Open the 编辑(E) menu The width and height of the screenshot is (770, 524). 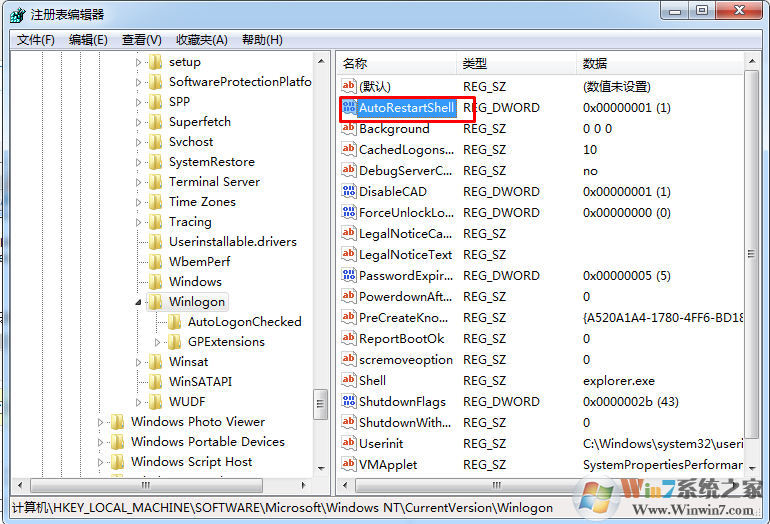click(x=88, y=40)
